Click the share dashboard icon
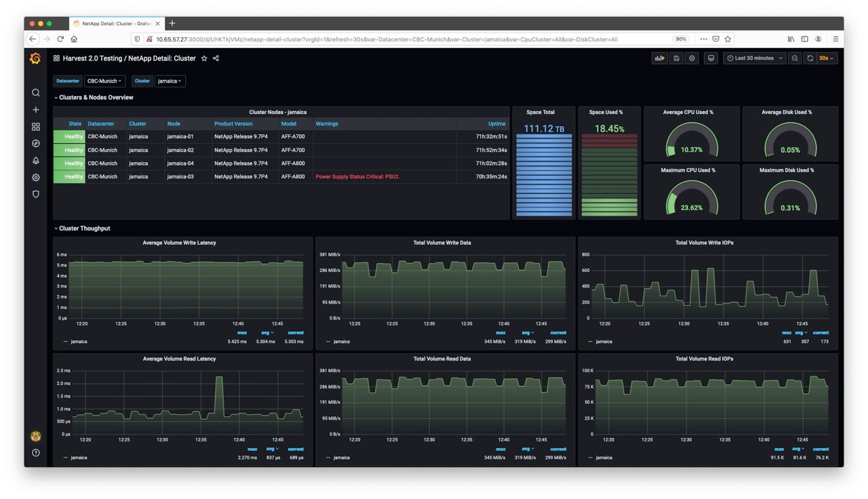The image size is (868, 499). (x=216, y=58)
